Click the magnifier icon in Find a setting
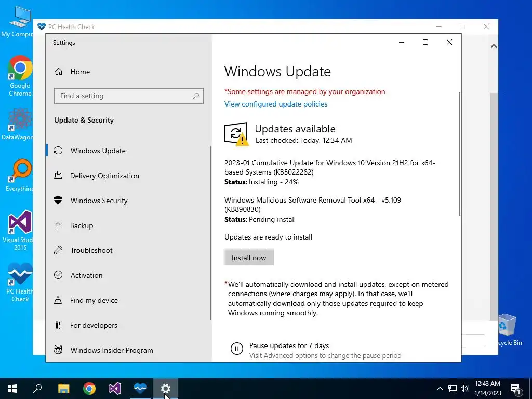 (196, 96)
